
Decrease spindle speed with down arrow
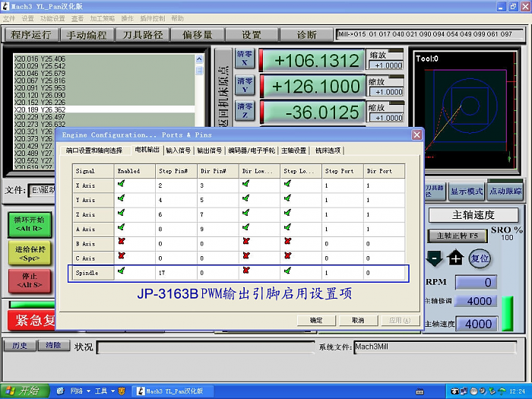point(434,258)
